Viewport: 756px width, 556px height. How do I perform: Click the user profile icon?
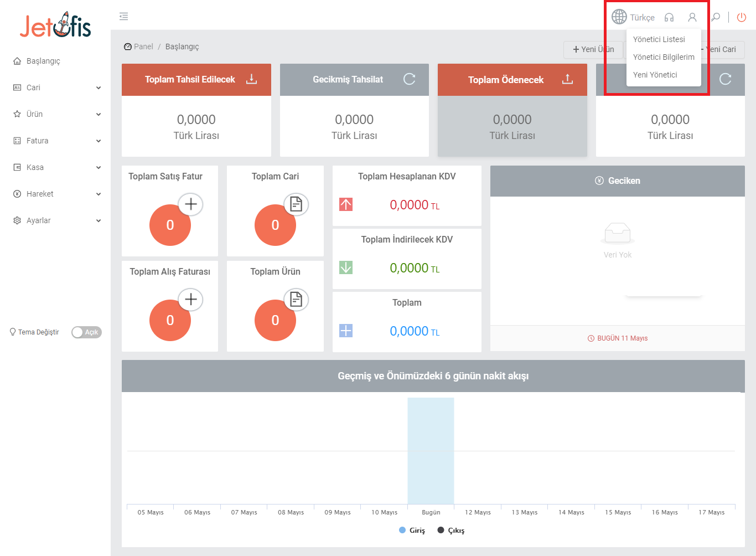coord(692,17)
